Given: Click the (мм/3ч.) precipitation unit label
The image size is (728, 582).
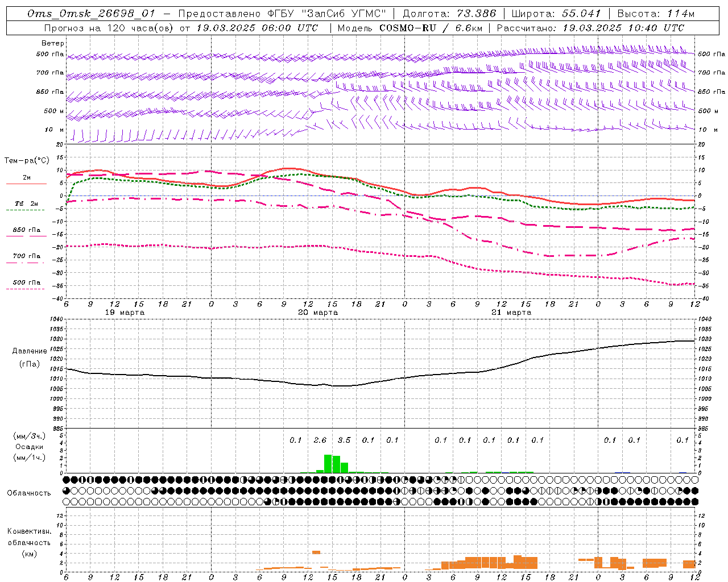Looking at the screenshot, I should pyautogui.click(x=30, y=436).
